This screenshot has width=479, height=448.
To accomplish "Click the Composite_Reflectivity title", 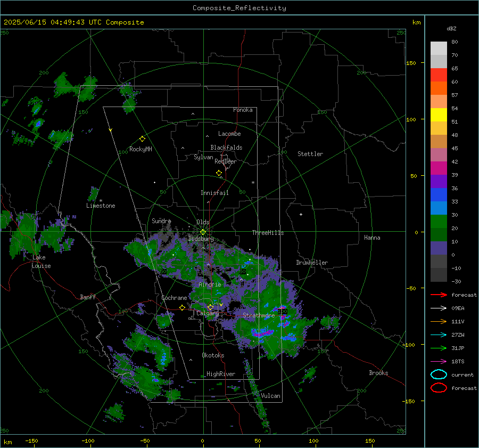I will point(239,8).
